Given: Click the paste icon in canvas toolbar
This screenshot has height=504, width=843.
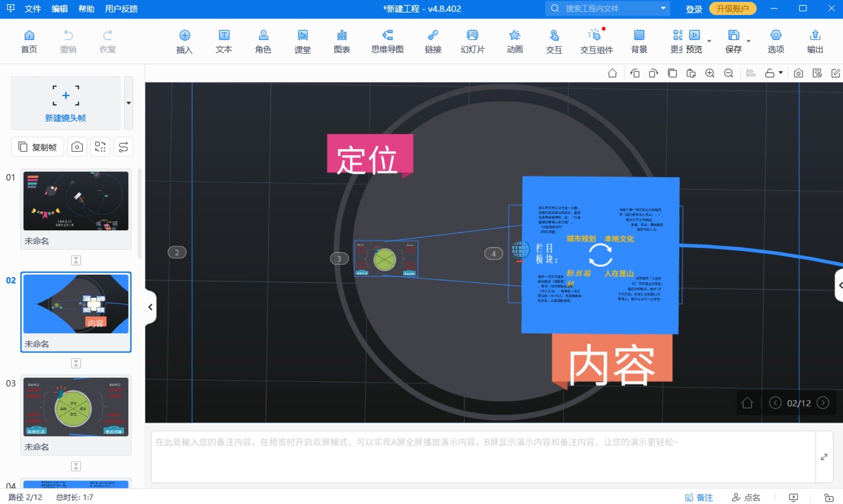Looking at the screenshot, I should pyautogui.click(x=691, y=73).
